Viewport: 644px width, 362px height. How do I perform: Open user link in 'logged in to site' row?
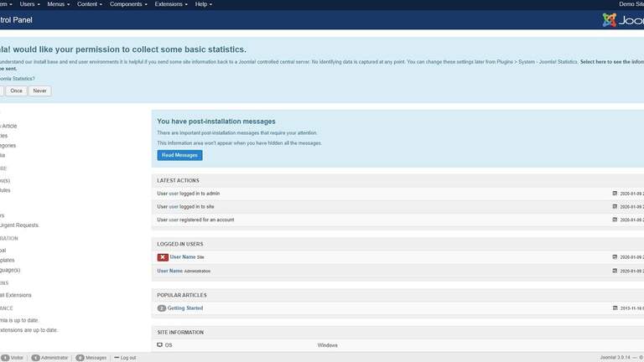click(x=174, y=206)
